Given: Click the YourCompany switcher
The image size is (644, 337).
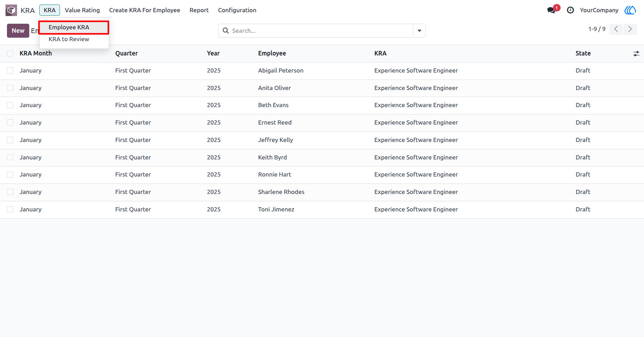Looking at the screenshot, I should click(x=599, y=10).
